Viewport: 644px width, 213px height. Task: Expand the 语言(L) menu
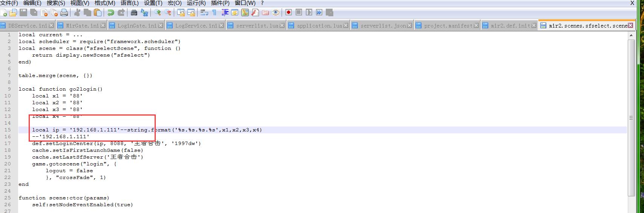click(x=129, y=3)
